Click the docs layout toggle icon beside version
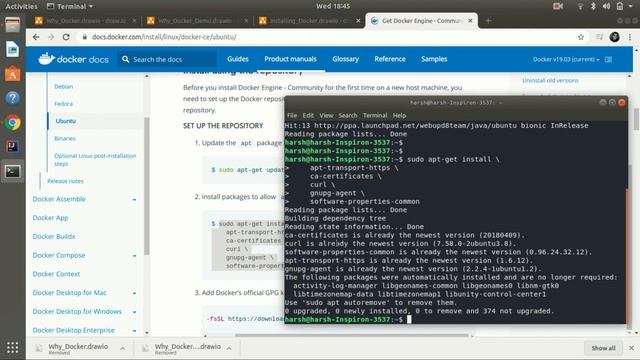 pos(608,60)
